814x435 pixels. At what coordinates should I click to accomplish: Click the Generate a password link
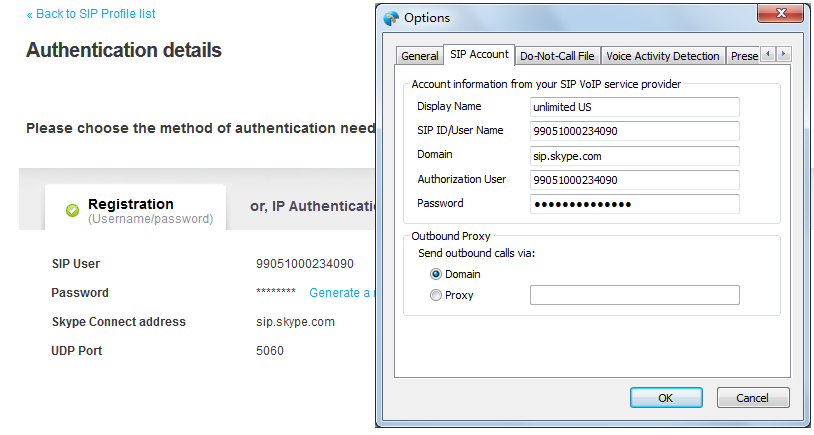(340, 293)
